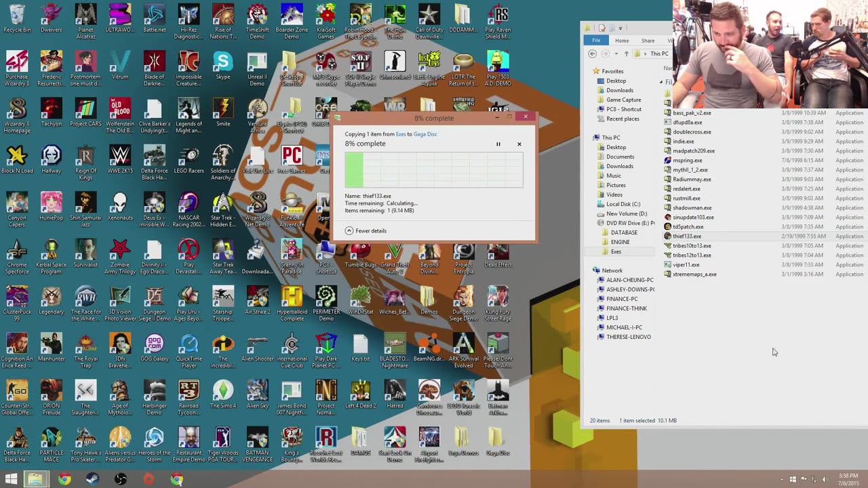This screenshot has width=868, height=488.
Task: Select td5patch.exe file icon
Action: pyautogui.click(x=667, y=227)
